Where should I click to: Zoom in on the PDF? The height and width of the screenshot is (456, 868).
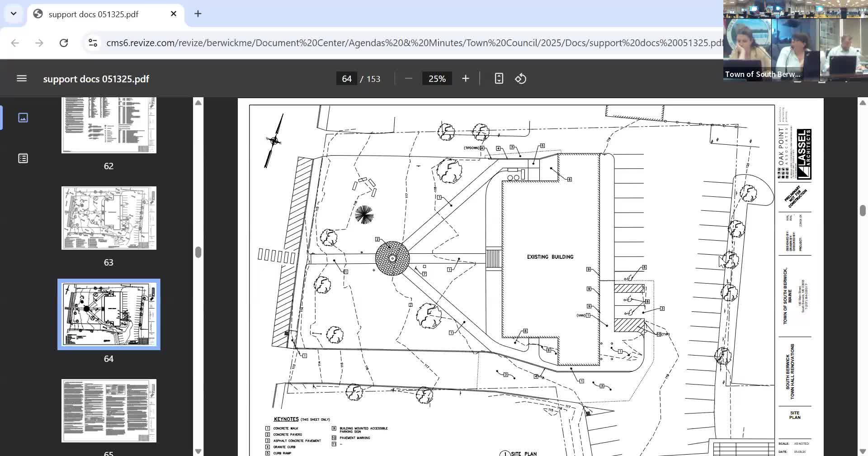point(466,79)
